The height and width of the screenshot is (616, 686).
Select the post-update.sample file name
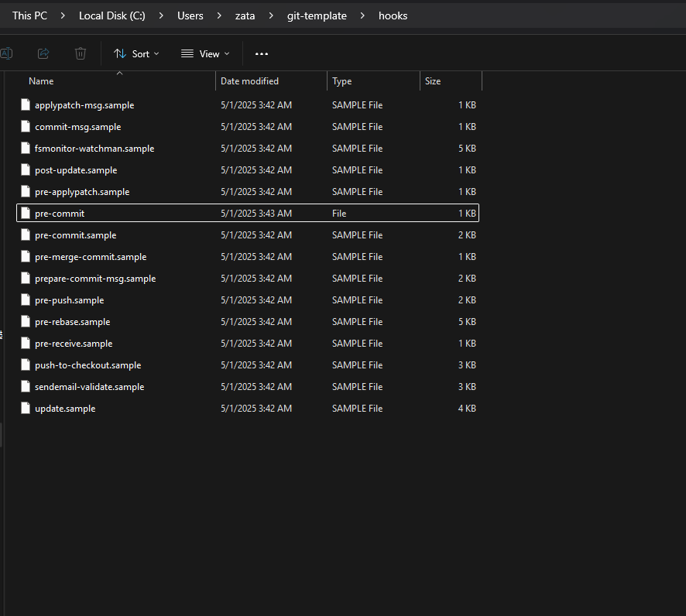coord(76,170)
